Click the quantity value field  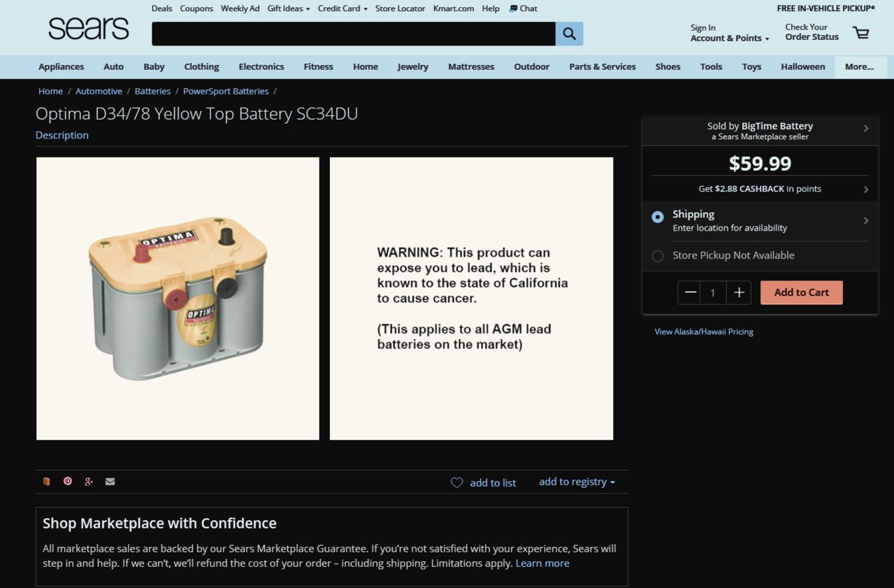pyautogui.click(x=714, y=292)
